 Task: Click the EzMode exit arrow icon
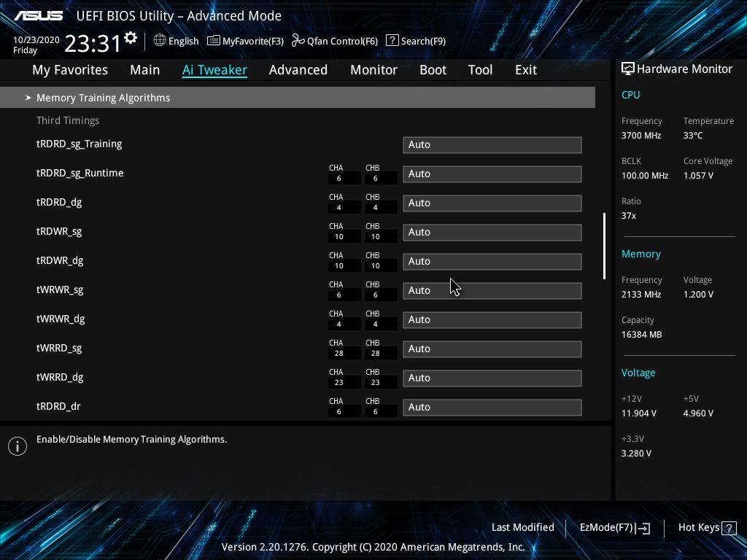(643, 528)
